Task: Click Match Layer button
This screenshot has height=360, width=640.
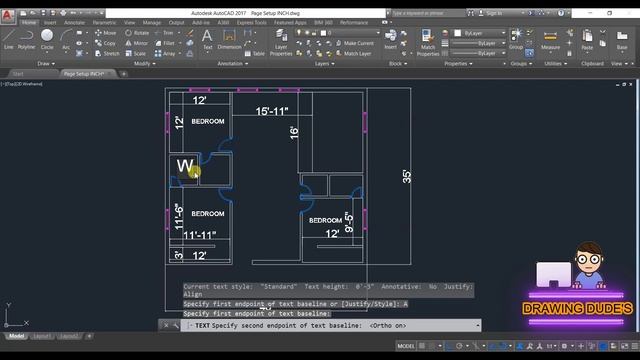Action: tap(353, 53)
